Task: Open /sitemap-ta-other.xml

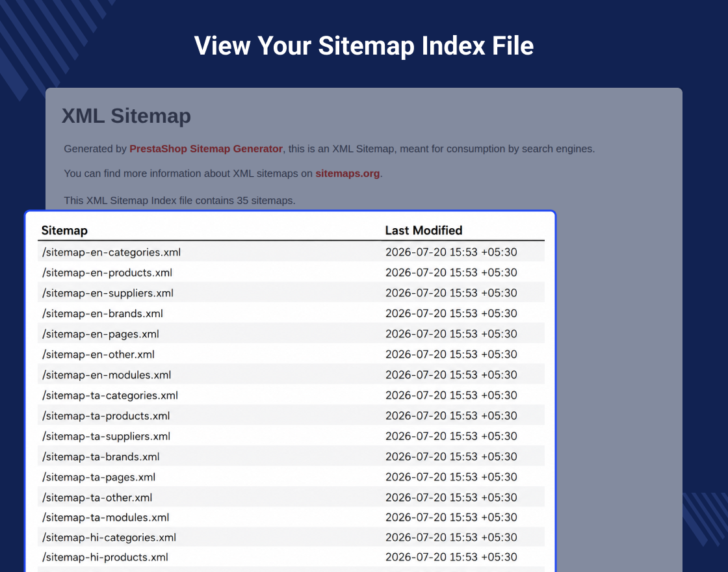Action: click(97, 497)
